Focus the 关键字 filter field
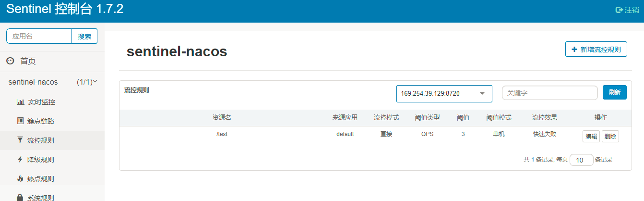 (550, 93)
